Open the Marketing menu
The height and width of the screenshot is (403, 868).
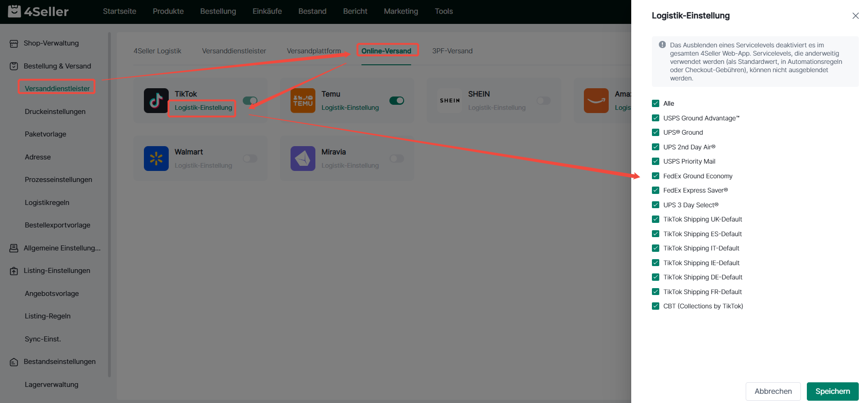[401, 11]
